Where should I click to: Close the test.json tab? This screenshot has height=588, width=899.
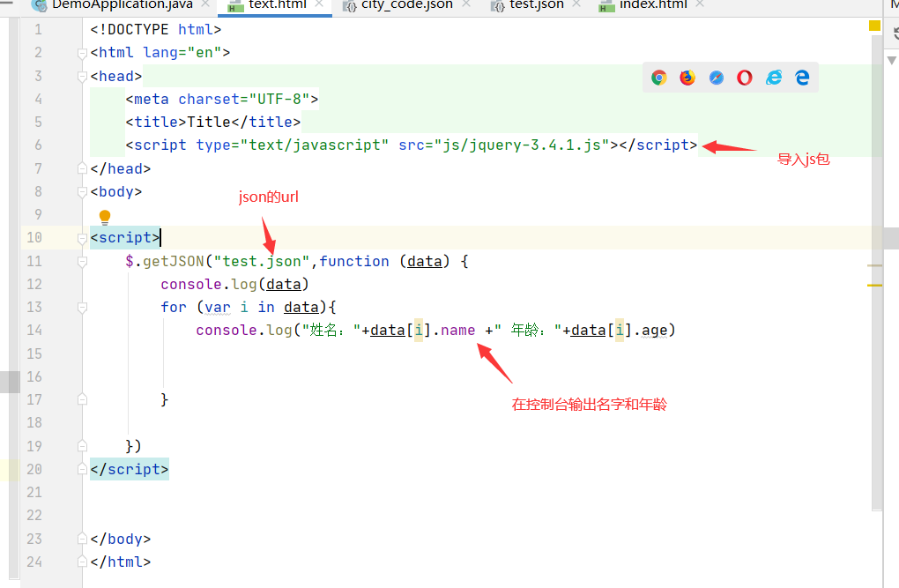[x=576, y=4]
